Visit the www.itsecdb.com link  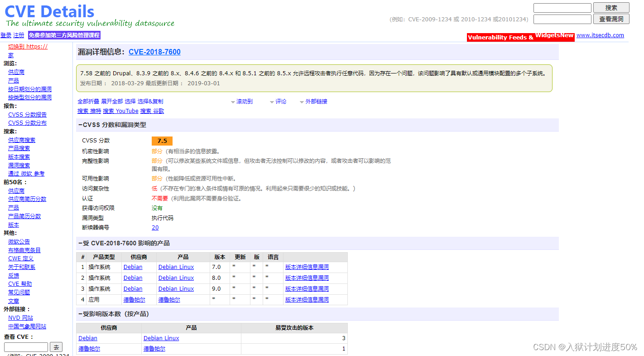point(600,35)
